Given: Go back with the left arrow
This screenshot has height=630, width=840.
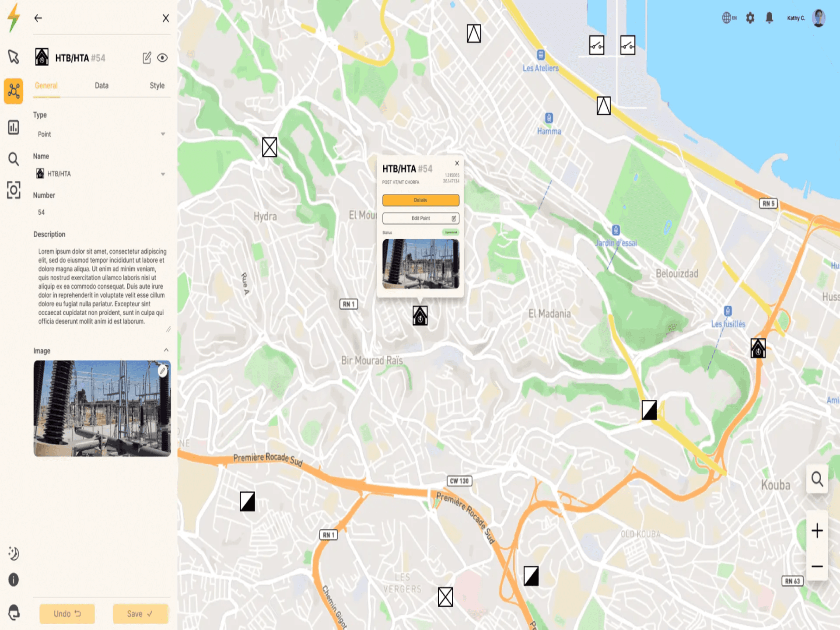Looking at the screenshot, I should click(38, 18).
